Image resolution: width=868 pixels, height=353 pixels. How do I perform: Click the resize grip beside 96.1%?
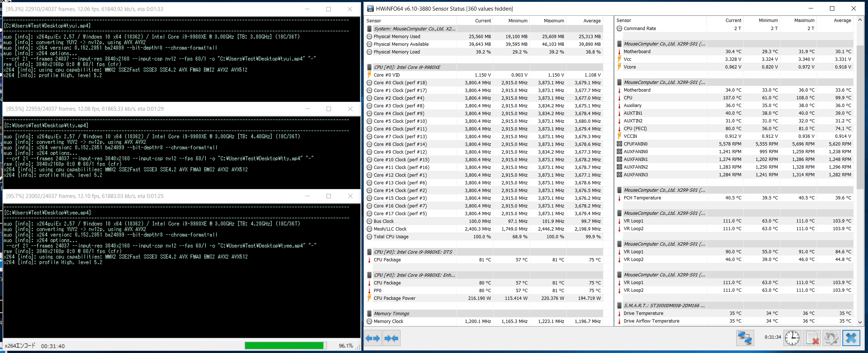(x=358, y=347)
